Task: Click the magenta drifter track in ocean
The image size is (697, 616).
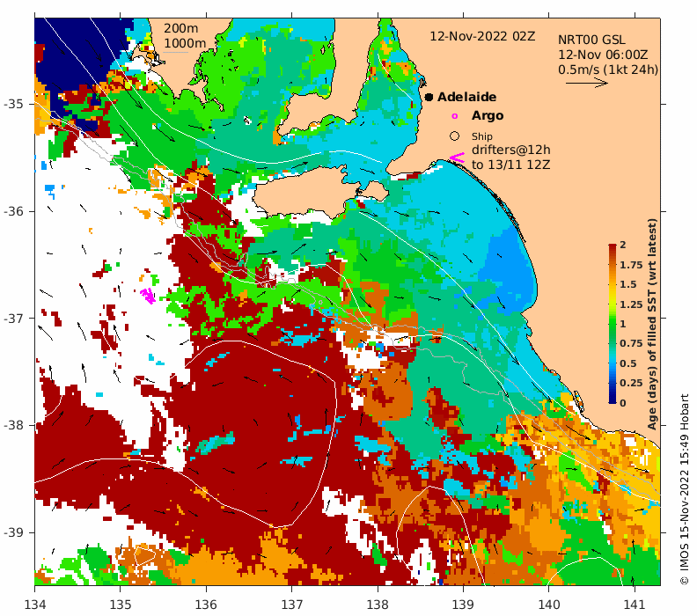Action: (x=148, y=295)
